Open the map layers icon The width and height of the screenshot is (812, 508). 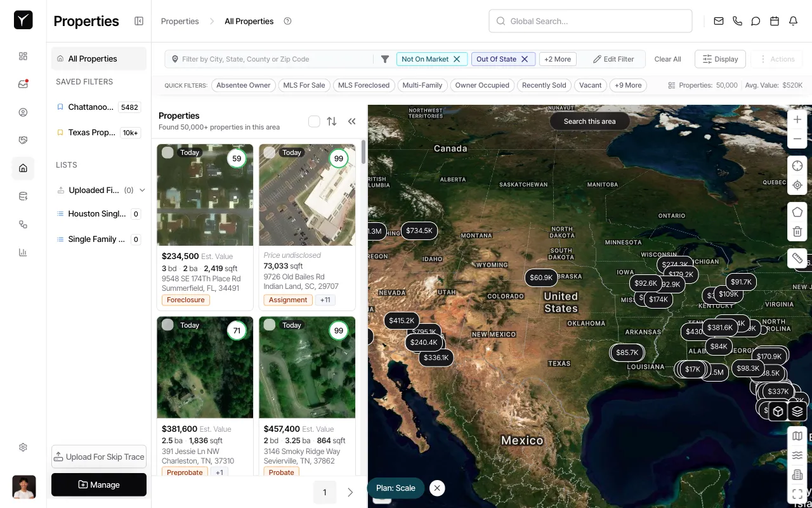[x=797, y=411]
